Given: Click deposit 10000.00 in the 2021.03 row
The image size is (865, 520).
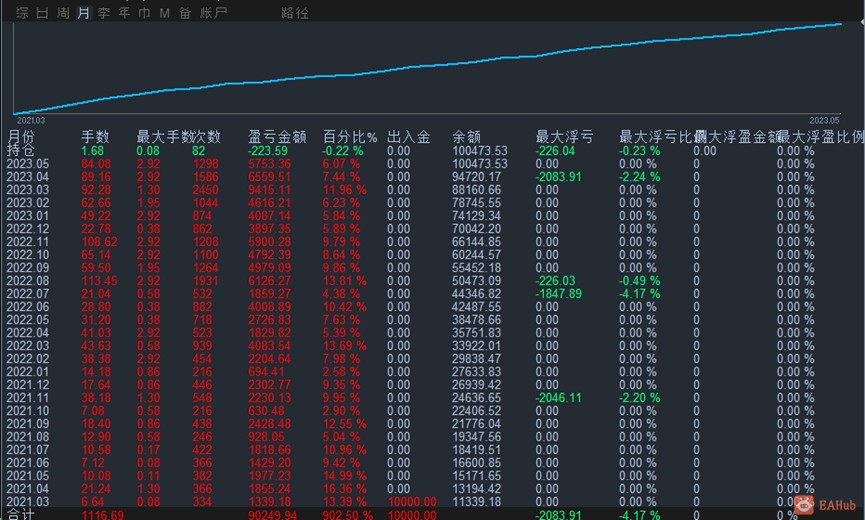Looking at the screenshot, I should click(412, 502).
